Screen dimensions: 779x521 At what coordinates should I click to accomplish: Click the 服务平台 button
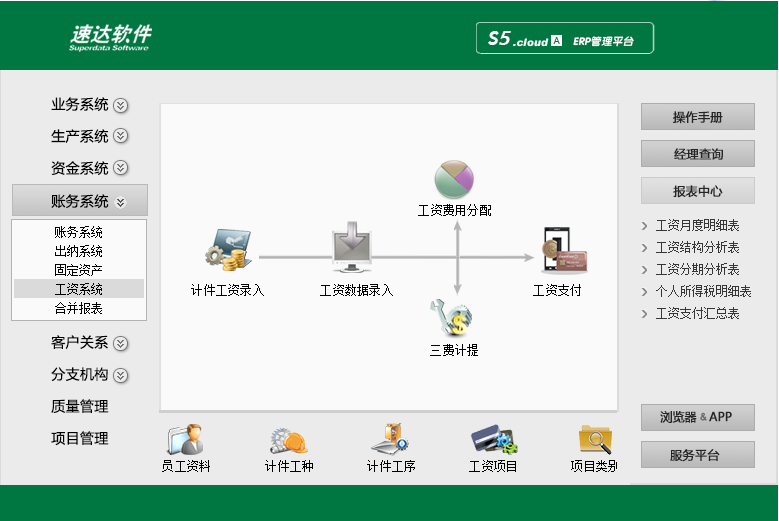[698, 454]
